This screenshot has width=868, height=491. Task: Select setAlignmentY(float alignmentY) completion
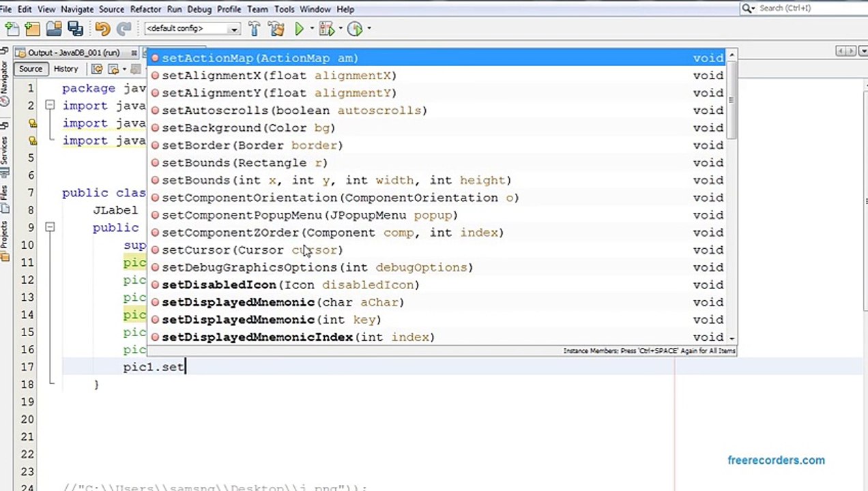coord(437,93)
